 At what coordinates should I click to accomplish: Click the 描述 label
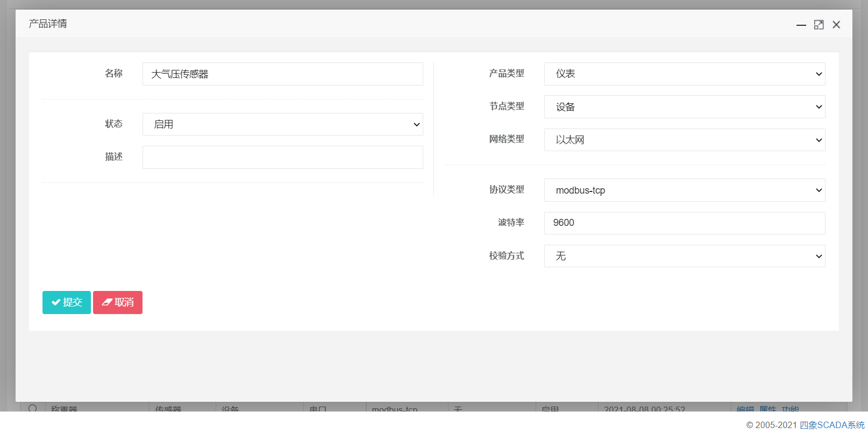113,156
